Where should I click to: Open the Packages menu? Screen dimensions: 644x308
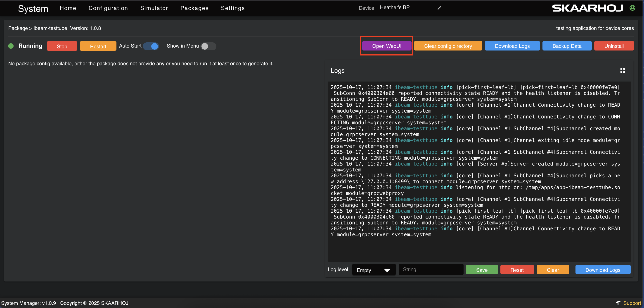tap(194, 8)
